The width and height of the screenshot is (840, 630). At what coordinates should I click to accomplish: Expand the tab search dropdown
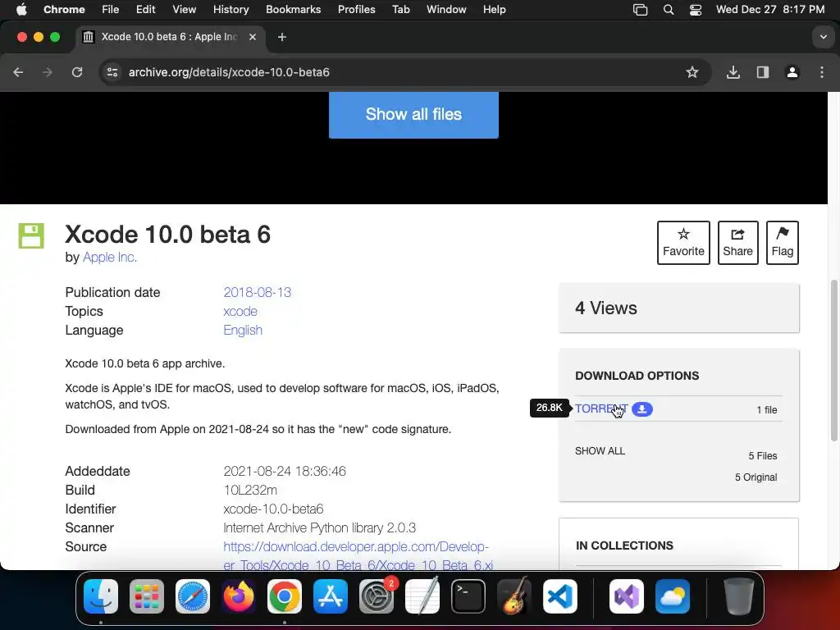(823, 37)
